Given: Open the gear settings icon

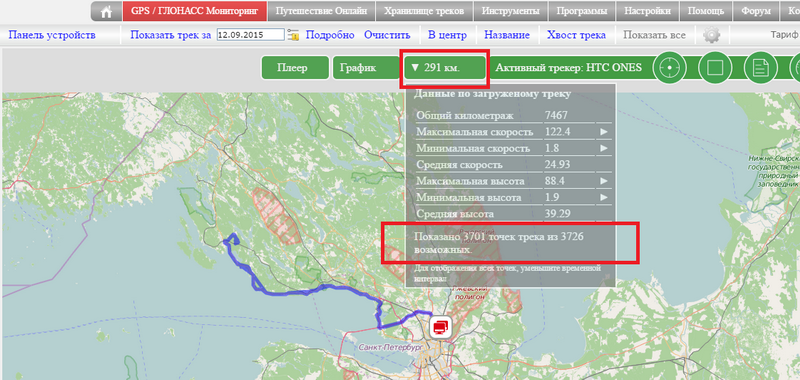Looking at the screenshot, I should coord(712,35).
